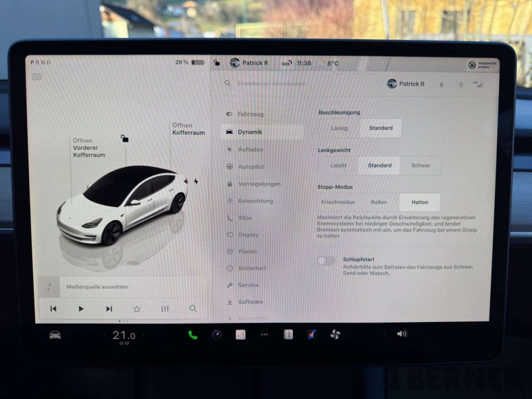Open the Vorderer Kofferraum frunk
The image size is (532, 399).
pos(89,148)
